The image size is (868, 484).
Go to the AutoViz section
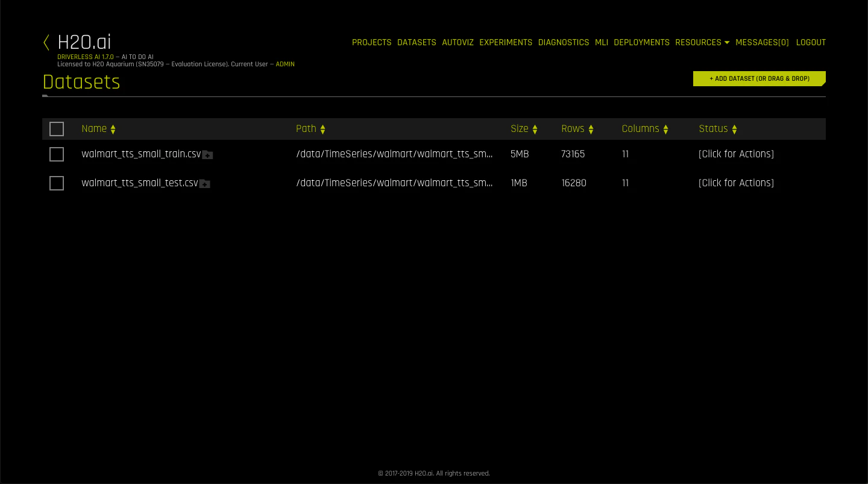tap(458, 42)
